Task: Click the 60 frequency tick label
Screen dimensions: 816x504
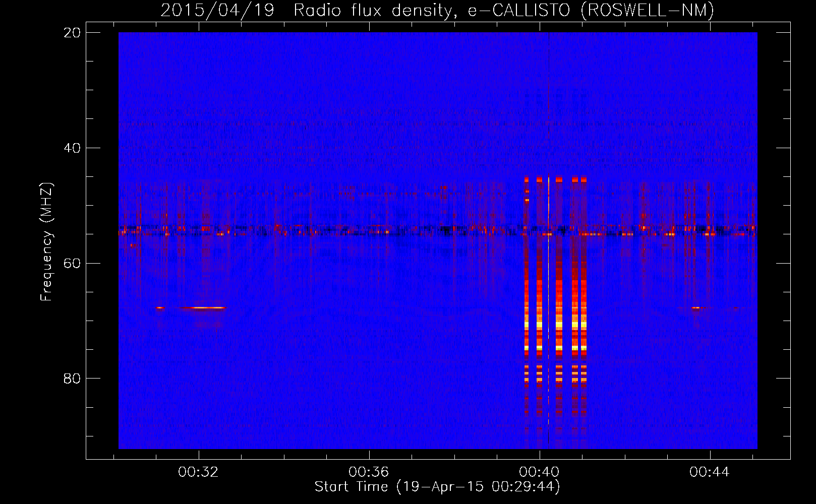Action: tap(72, 264)
